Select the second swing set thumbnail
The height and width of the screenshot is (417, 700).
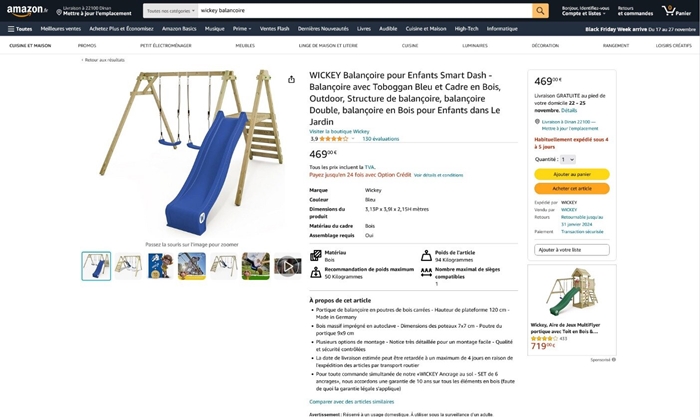(128, 266)
